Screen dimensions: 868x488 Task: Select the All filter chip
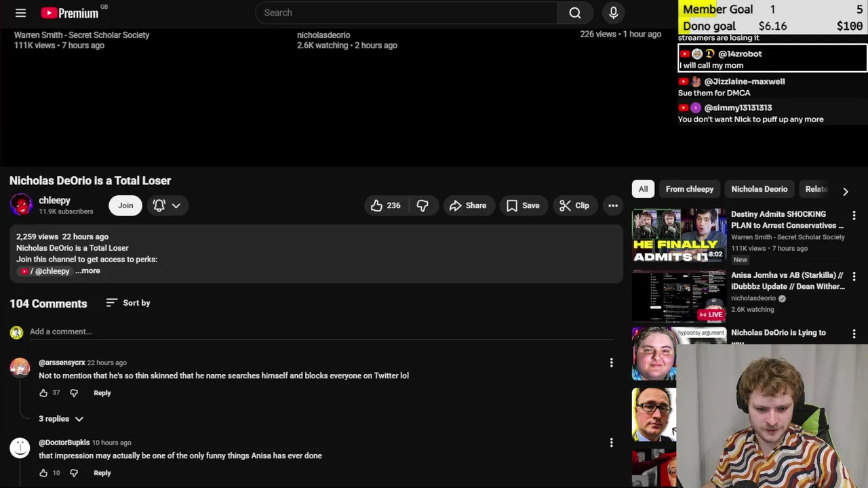pos(643,189)
